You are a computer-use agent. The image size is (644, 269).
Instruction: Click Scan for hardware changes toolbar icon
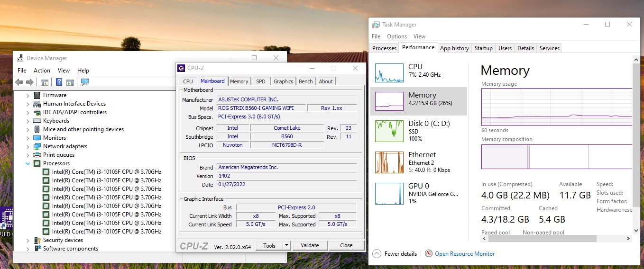pos(85,82)
